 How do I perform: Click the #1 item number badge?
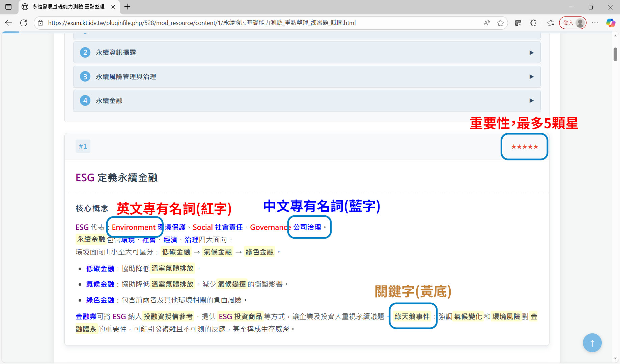pyautogui.click(x=83, y=147)
